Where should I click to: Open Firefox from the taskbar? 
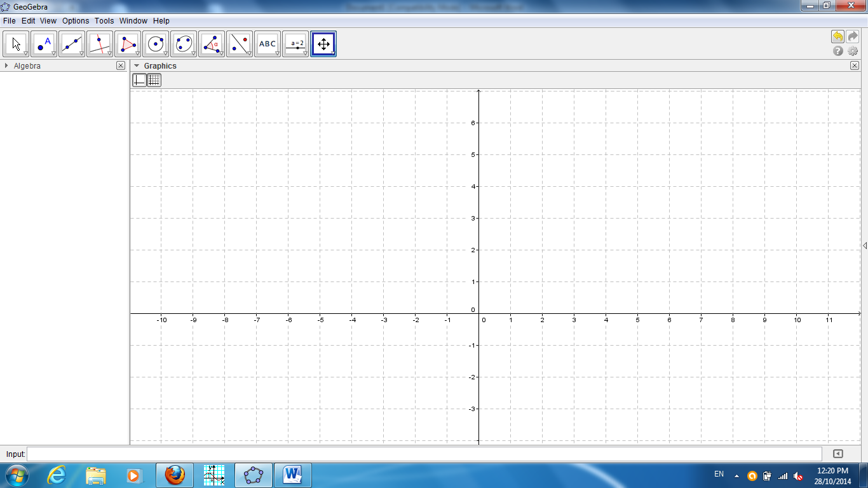tap(174, 475)
